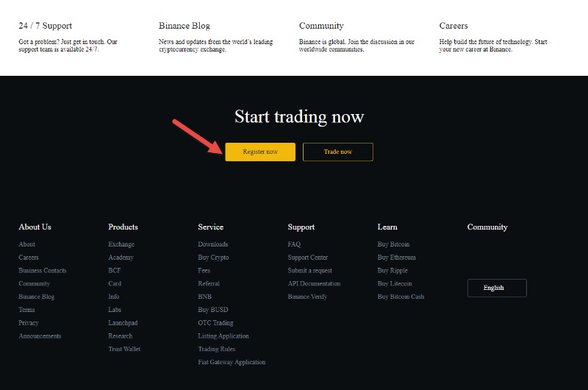The width and height of the screenshot is (588, 390).
Task: Open the FAQ link under Support
Action: click(x=294, y=244)
